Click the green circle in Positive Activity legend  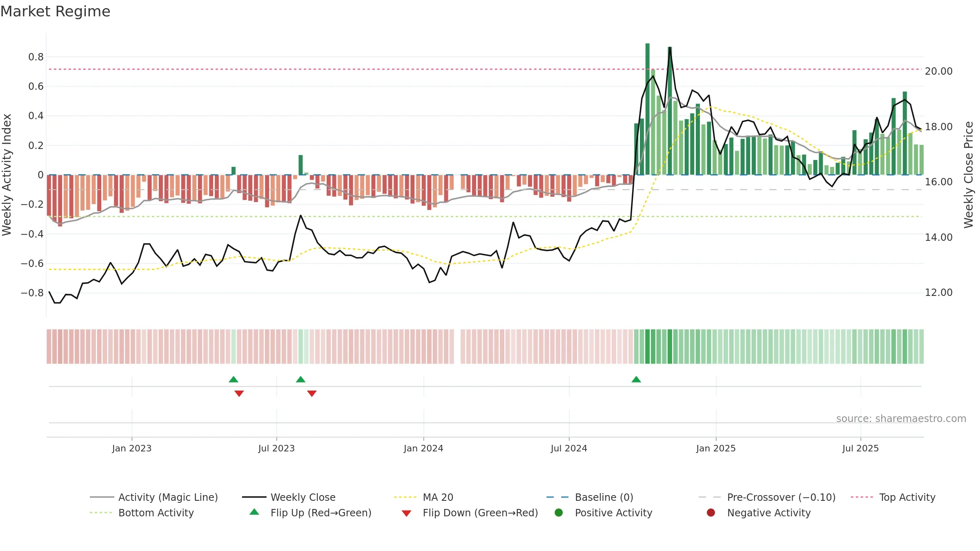coord(559,513)
